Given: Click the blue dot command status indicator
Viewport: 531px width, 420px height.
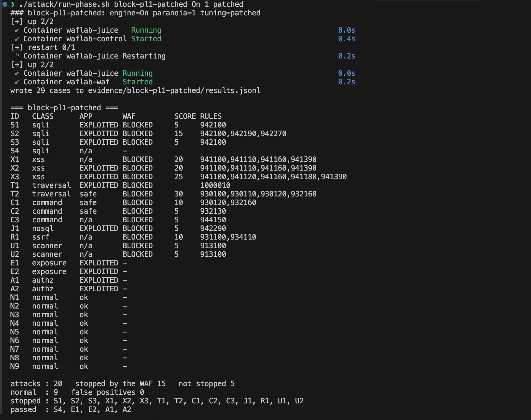Looking at the screenshot, I should click(x=5, y=4).
